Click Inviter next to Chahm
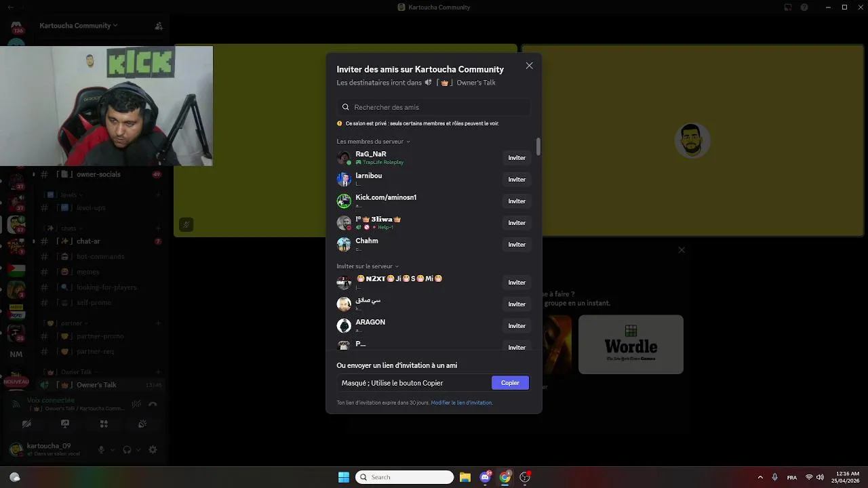Image resolution: width=868 pixels, height=488 pixels. click(x=517, y=245)
